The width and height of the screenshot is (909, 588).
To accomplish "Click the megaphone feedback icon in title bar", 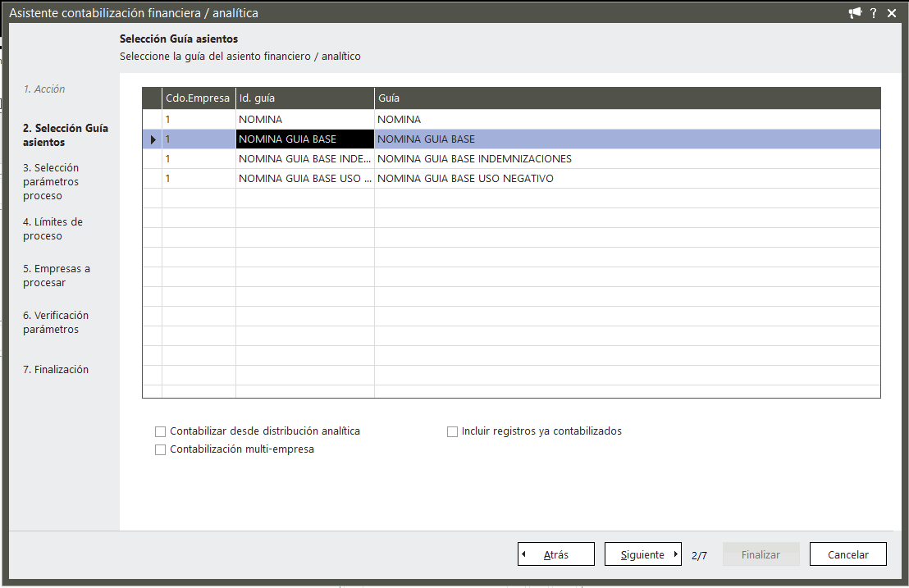I will coord(855,13).
